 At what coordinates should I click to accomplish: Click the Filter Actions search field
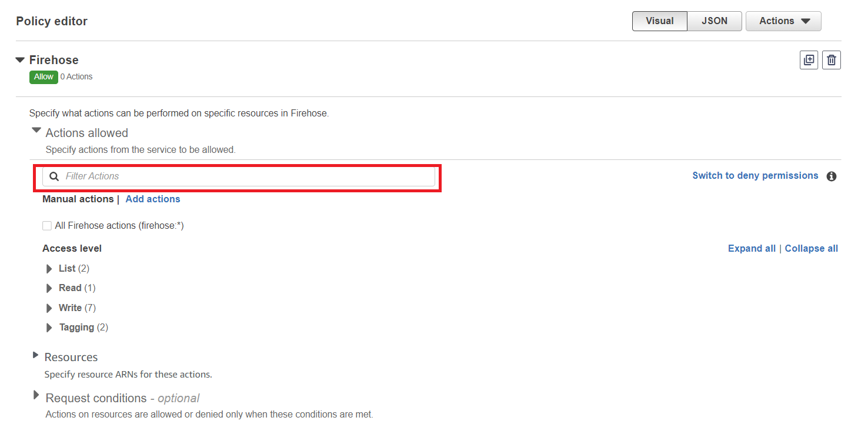click(x=247, y=176)
